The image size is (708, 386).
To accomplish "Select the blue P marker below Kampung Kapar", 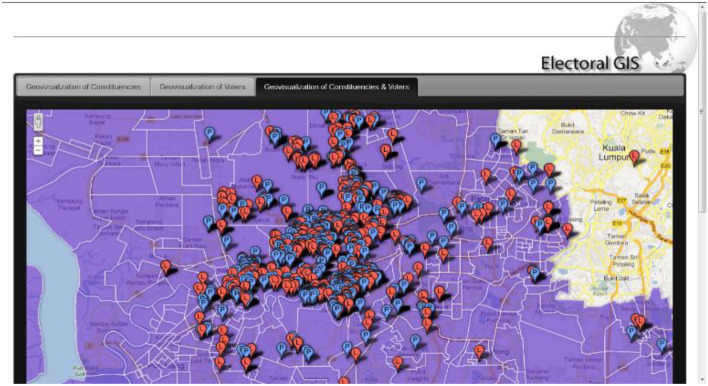I will coord(209,134).
